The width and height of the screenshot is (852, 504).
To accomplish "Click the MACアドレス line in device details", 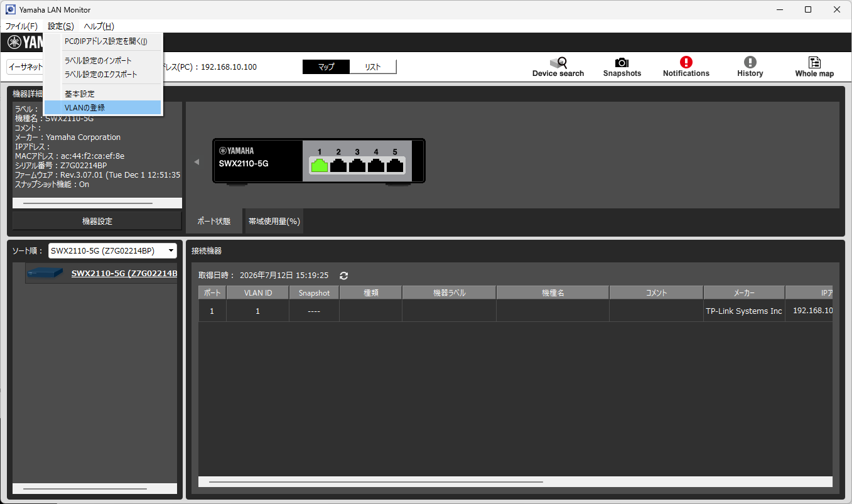I will tap(70, 156).
